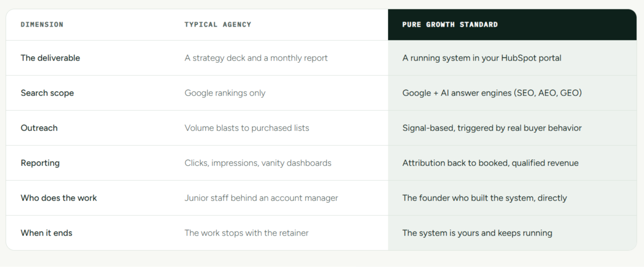The width and height of the screenshot is (644, 267).
Task: Select 'Google + AI answer engines' cell
Action: [492, 93]
